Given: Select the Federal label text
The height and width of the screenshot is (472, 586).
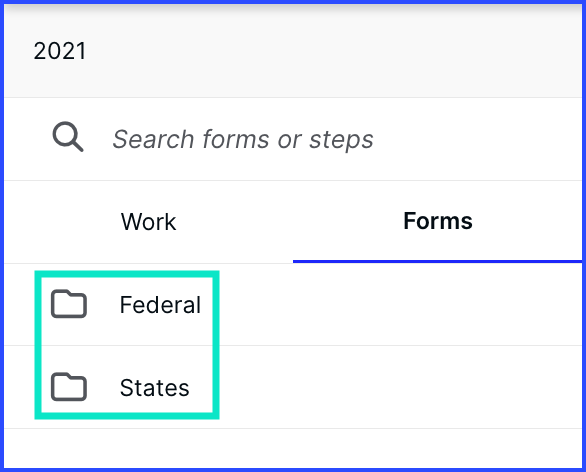Looking at the screenshot, I should [x=160, y=305].
